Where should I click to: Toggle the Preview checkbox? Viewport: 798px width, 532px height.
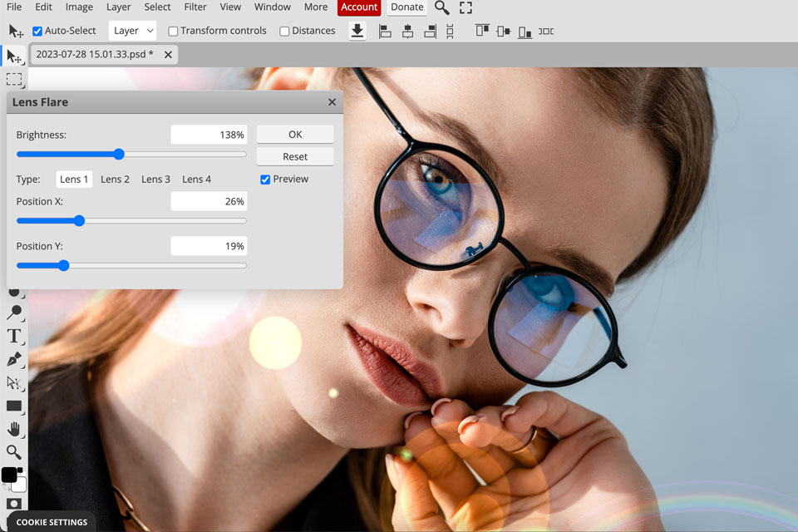pos(265,180)
